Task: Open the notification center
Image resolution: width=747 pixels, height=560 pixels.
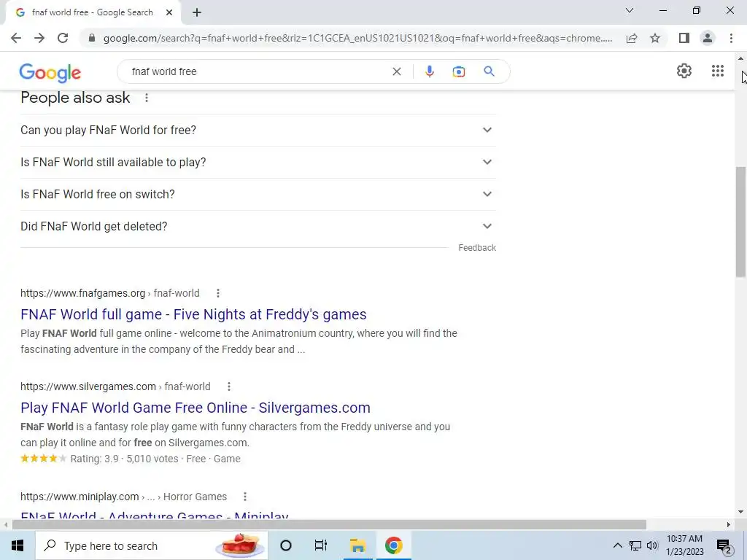Action: click(x=724, y=546)
